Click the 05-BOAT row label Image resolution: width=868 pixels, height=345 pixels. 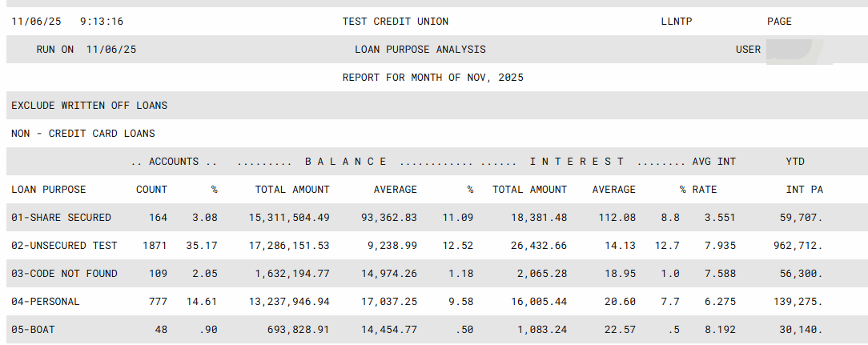click(34, 330)
